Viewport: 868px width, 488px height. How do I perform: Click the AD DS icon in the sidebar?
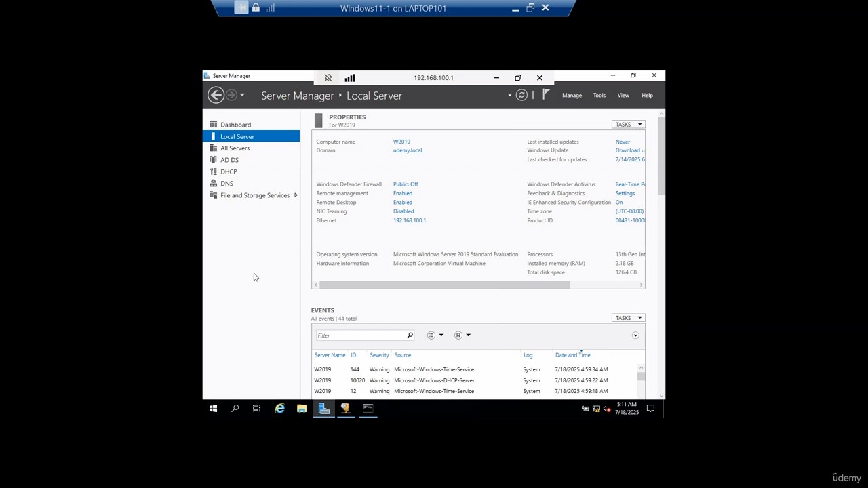[x=213, y=160]
